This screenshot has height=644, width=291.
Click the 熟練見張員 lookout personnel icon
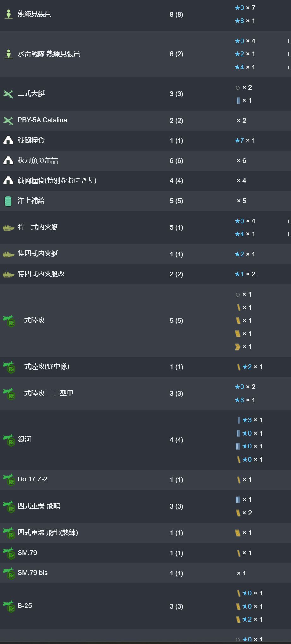click(9, 14)
